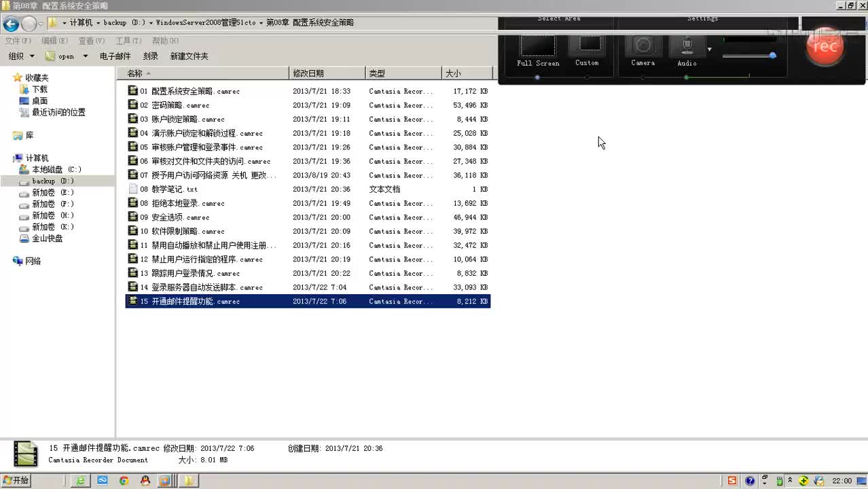Expand the open button dropdown arrow

(x=85, y=56)
